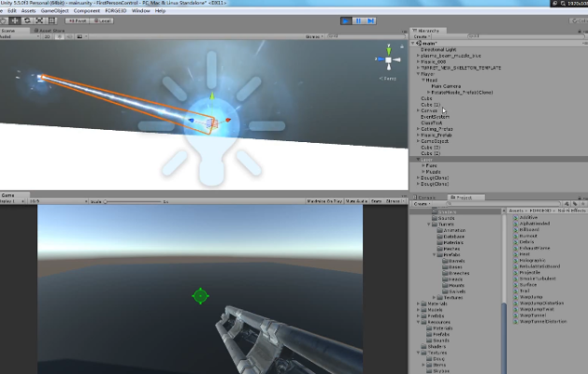Select the Animation folder icon
This screenshot has height=374, width=588.
[440, 230]
